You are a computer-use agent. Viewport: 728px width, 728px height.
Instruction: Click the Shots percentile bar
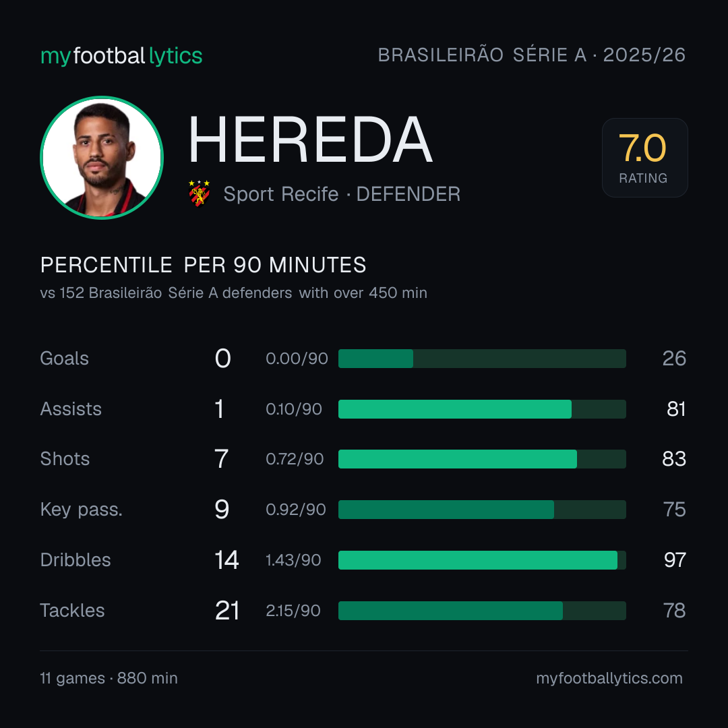tap(482, 459)
